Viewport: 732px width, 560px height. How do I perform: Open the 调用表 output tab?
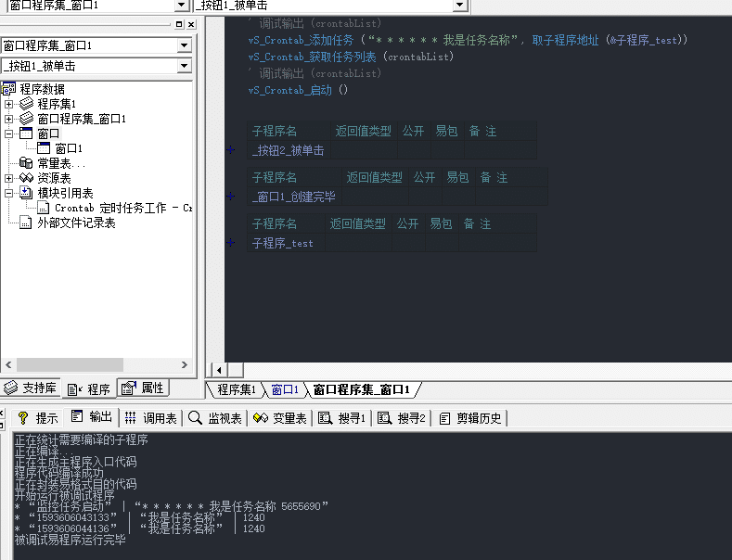pos(151,418)
